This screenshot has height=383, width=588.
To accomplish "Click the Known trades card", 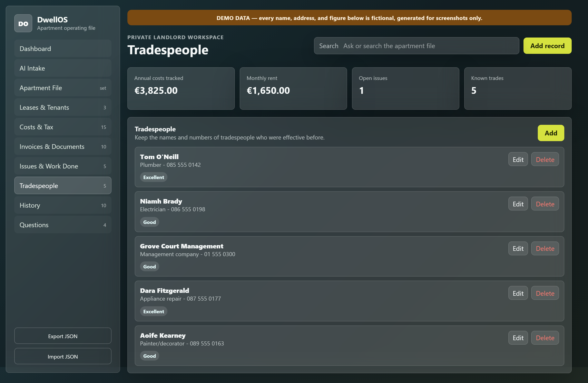I will (518, 89).
